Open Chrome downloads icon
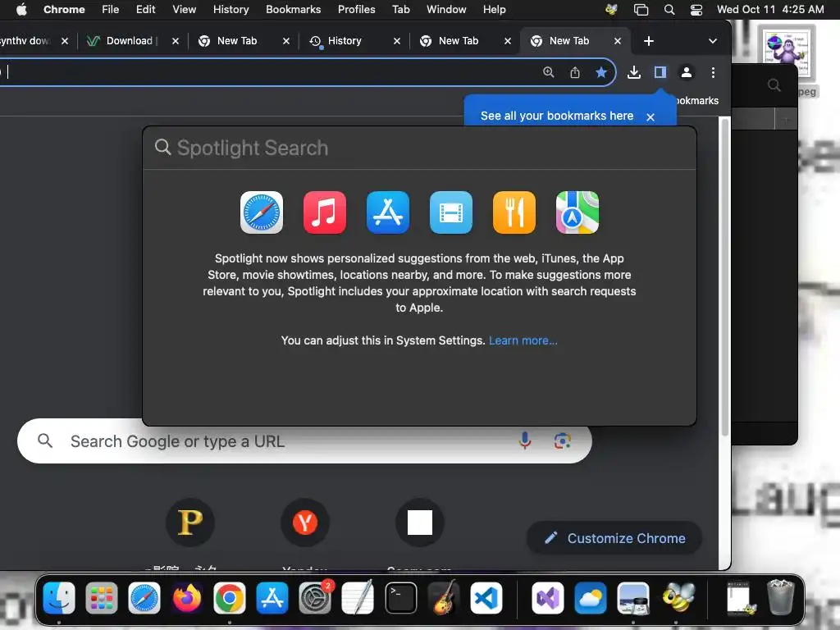Viewport: 840px width, 630px height. point(634,72)
